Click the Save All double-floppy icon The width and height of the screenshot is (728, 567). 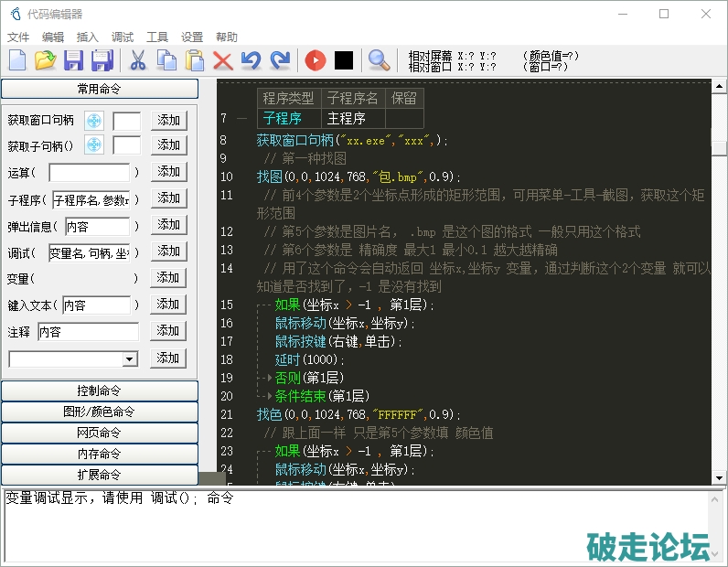102,61
